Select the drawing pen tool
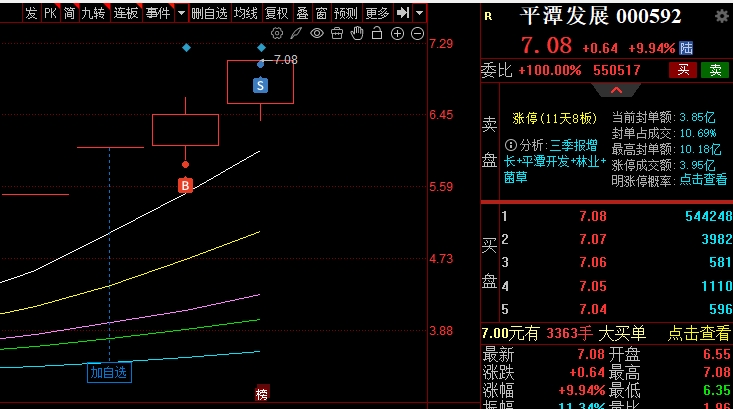Image resolution: width=733 pixels, height=409 pixels. click(x=296, y=34)
